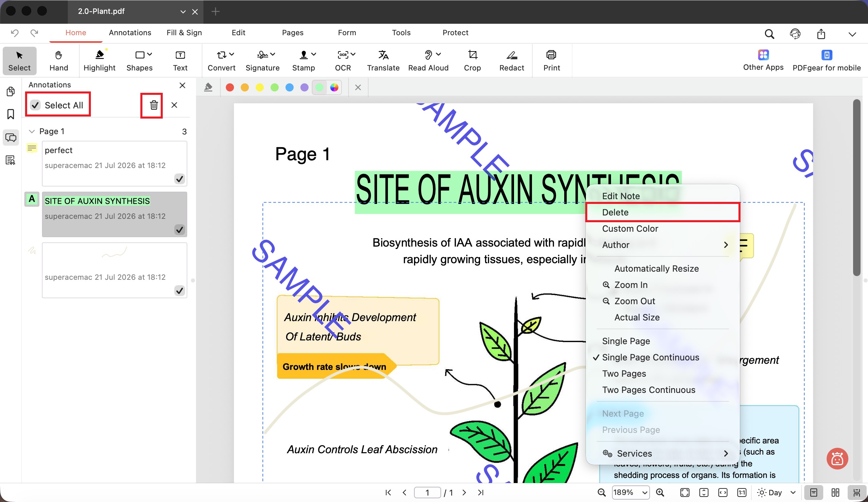Expand the Shapes dropdown arrow

coord(150,54)
